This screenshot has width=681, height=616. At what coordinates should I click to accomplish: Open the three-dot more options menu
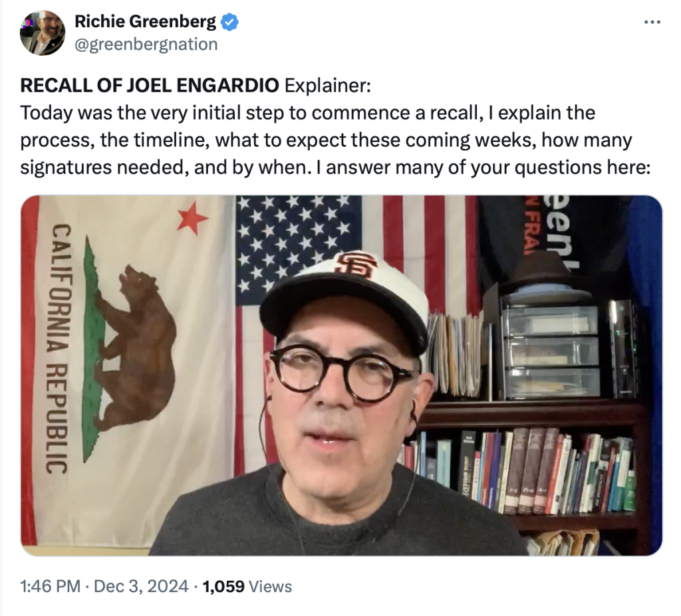652,22
